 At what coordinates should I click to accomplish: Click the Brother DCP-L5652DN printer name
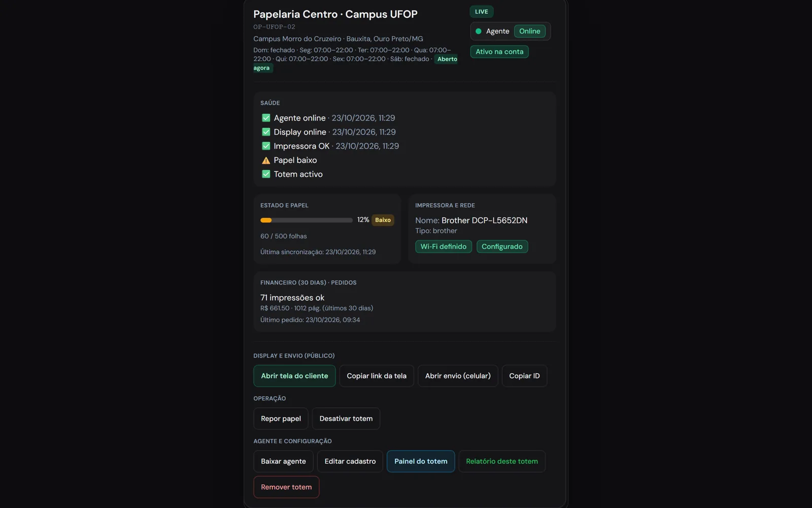(484, 220)
